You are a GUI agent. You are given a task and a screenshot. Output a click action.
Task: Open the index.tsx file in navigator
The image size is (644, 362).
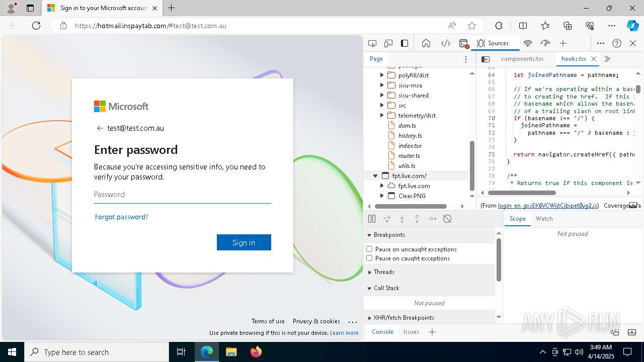(x=410, y=146)
